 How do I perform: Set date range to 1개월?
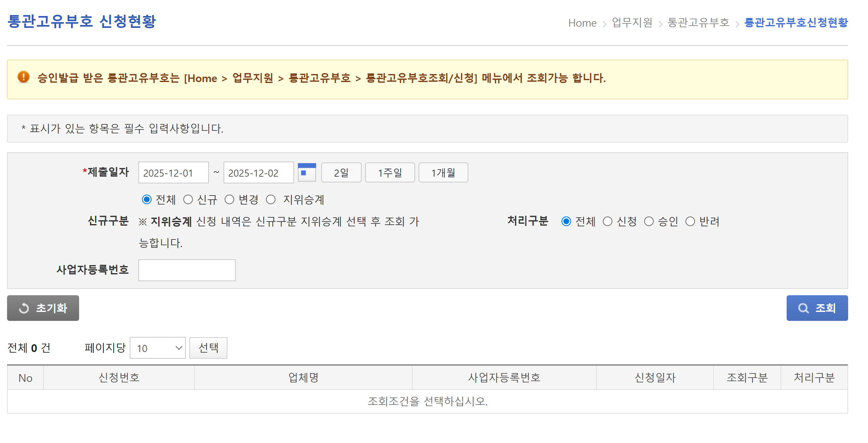[x=443, y=172]
